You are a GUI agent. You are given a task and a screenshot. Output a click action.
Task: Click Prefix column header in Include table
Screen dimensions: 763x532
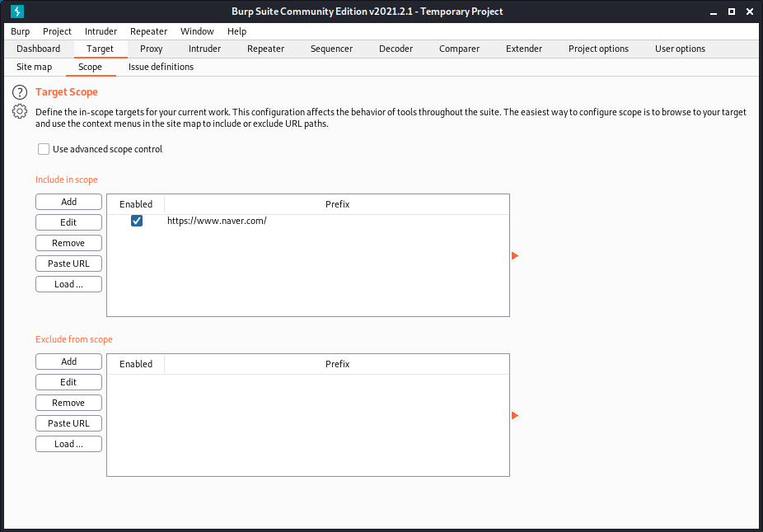(337, 204)
